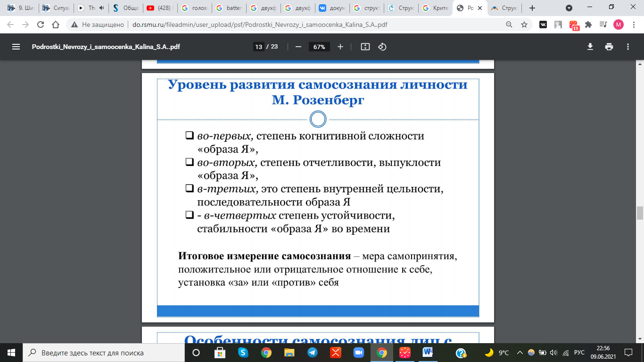Open the Windows notification center
The width and height of the screenshot is (644, 362).
click(x=628, y=353)
